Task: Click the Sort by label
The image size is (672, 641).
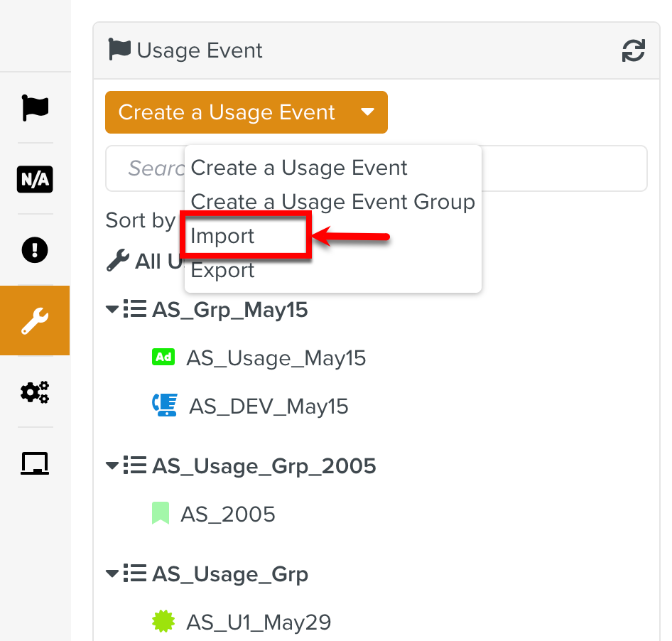Action: click(x=141, y=221)
